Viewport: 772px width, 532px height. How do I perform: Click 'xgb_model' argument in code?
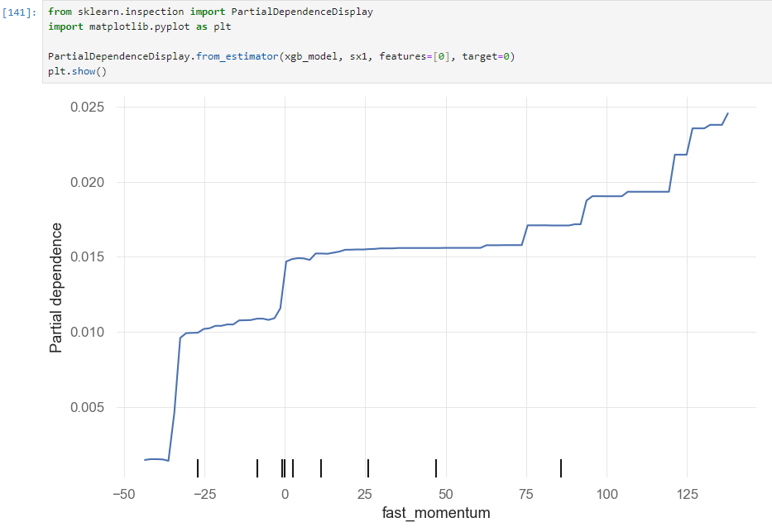pos(311,56)
